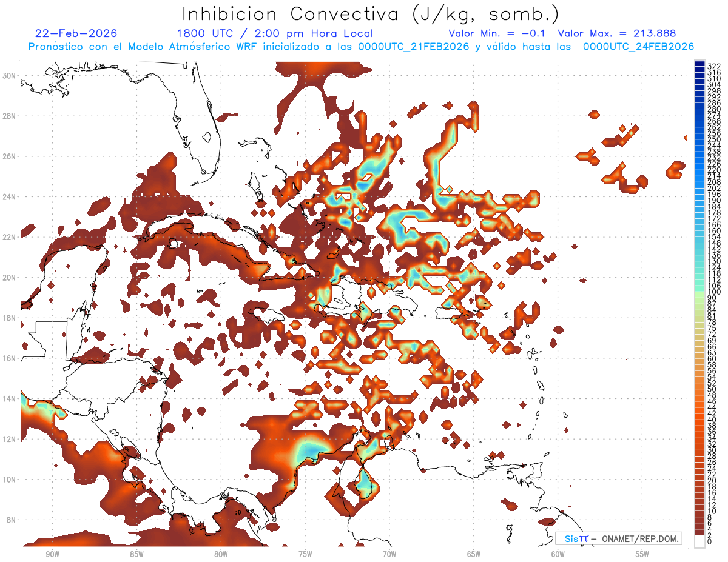Click the 100 value on color scale

click(x=714, y=292)
